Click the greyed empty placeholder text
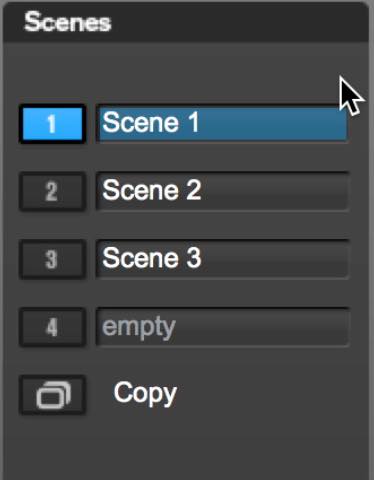This screenshot has width=374, height=480. [139, 328]
